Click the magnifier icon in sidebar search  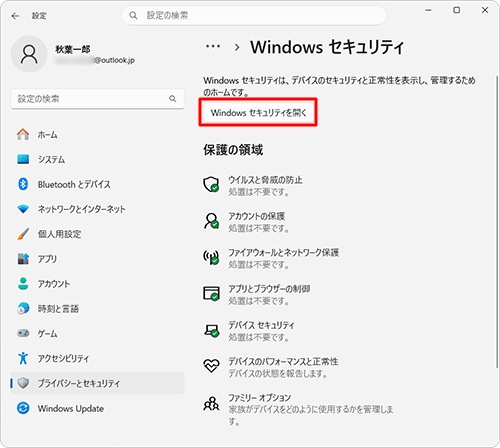pos(173,99)
